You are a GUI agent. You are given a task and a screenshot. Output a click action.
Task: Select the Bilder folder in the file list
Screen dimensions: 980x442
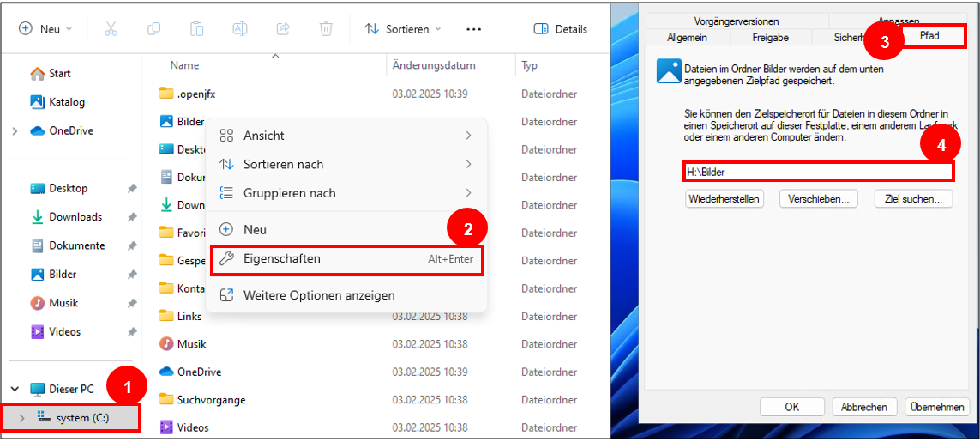183,122
